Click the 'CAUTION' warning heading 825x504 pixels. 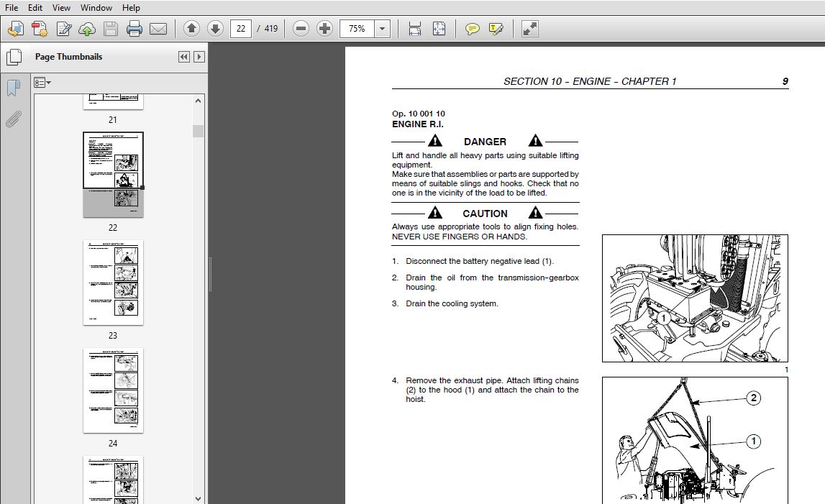(485, 214)
